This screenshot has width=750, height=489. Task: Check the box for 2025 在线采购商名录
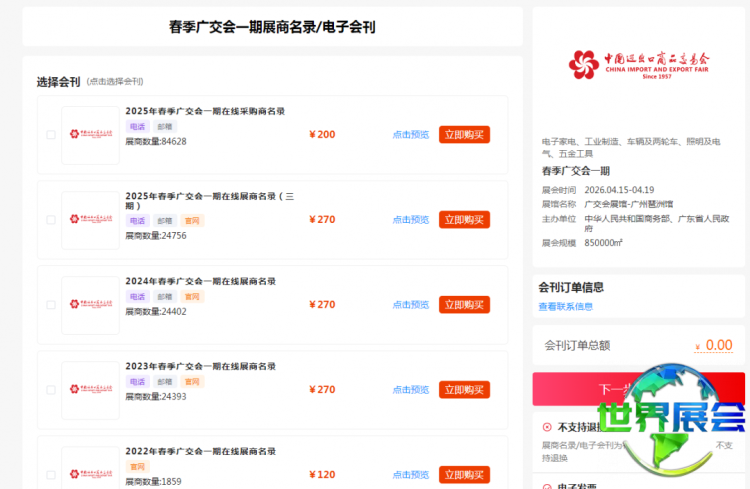point(51,135)
